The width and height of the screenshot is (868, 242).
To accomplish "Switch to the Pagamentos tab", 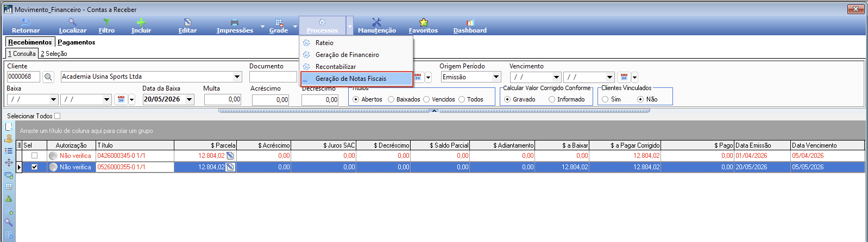I will click(77, 42).
